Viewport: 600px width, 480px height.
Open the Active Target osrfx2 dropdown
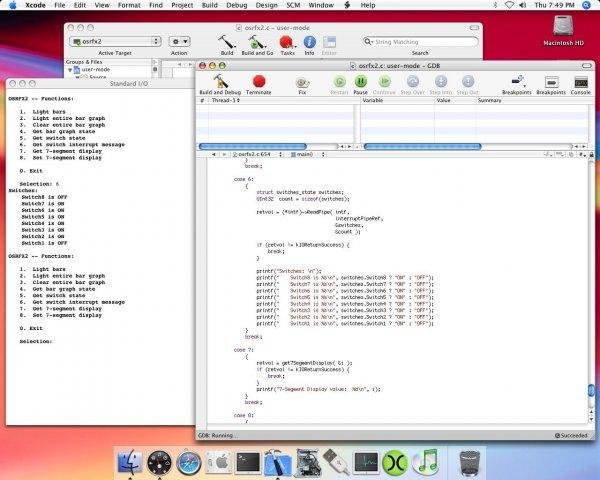point(115,41)
